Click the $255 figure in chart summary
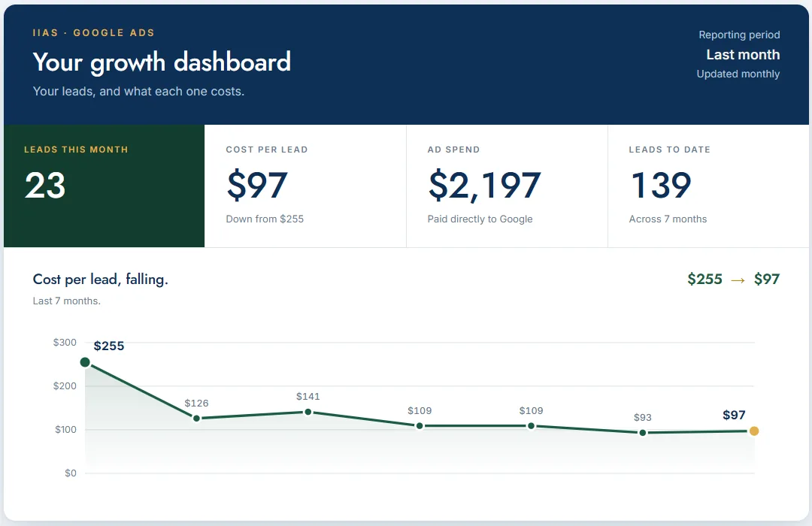Screen dimensions: 812x526 704,279
